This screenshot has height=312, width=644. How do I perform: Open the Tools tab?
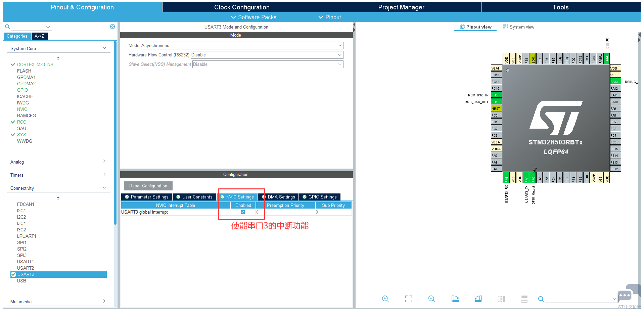(561, 7)
